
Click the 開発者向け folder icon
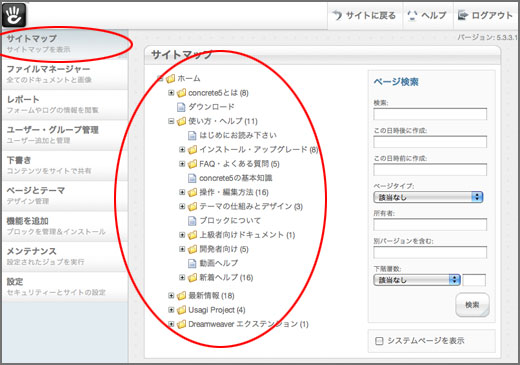(192, 249)
